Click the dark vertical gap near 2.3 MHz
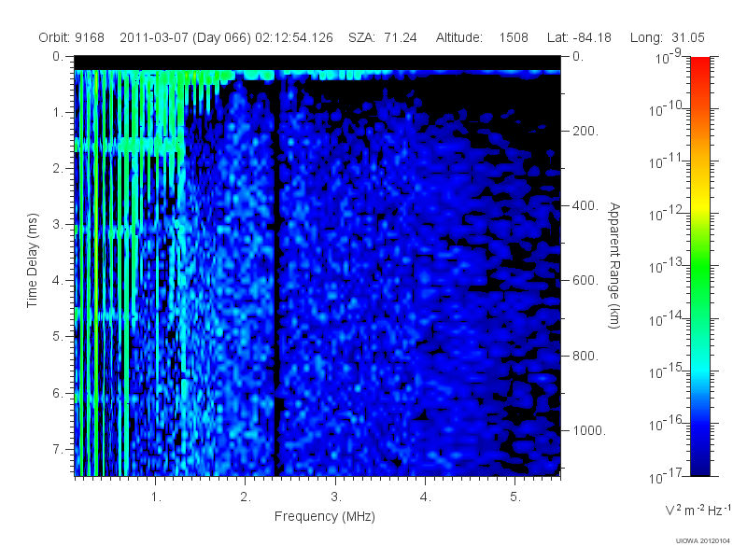Screen dimensions: 747x560 click(x=276, y=276)
